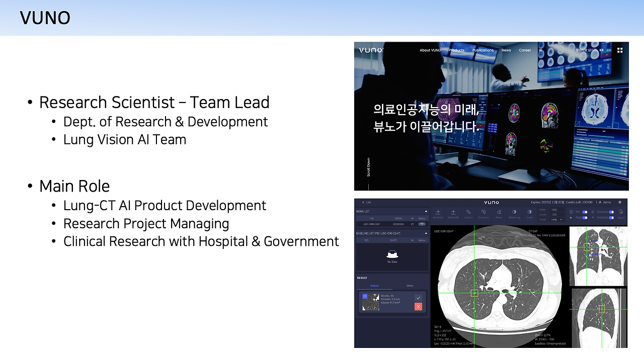The width and height of the screenshot is (644, 362).
Task: Click the nodule thumbnail in Result panel
Action: [371, 302]
